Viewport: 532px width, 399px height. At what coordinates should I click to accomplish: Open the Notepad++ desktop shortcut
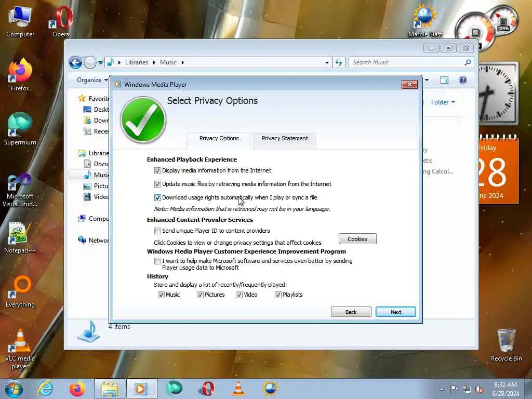coord(20,237)
